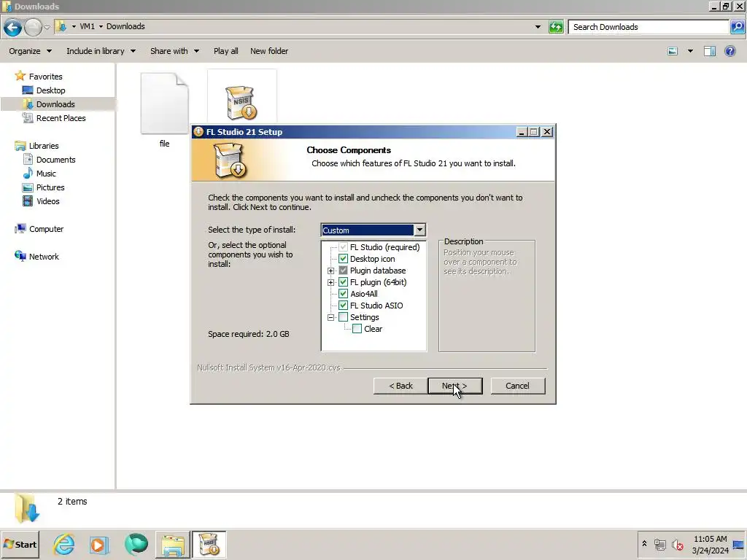Select Network in navigation pane

[43, 256]
